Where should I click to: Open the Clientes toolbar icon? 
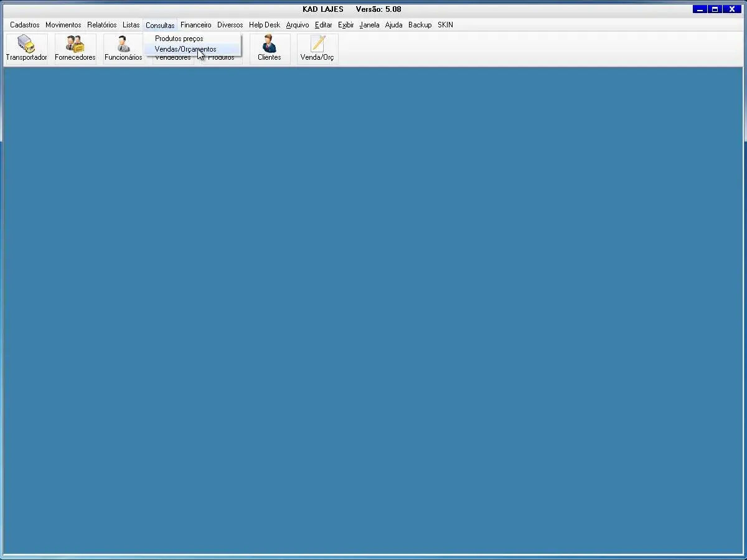pos(270,49)
